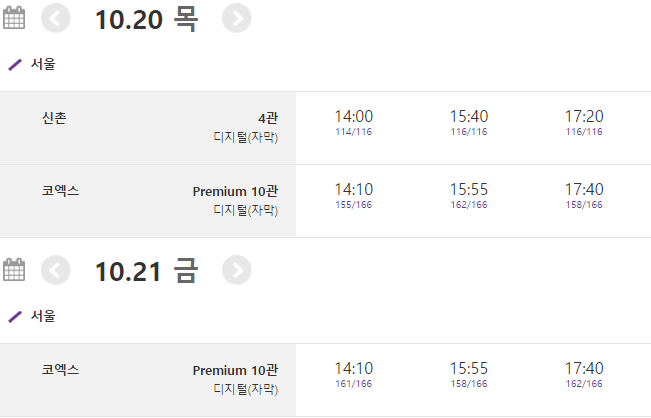Select 코엑스 17:40 showtime on 10.20

click(584, 194)
